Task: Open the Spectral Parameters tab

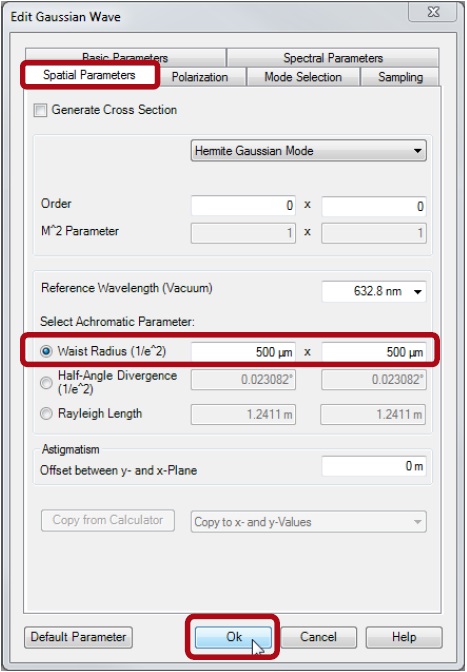Action: tap(333, 57)
